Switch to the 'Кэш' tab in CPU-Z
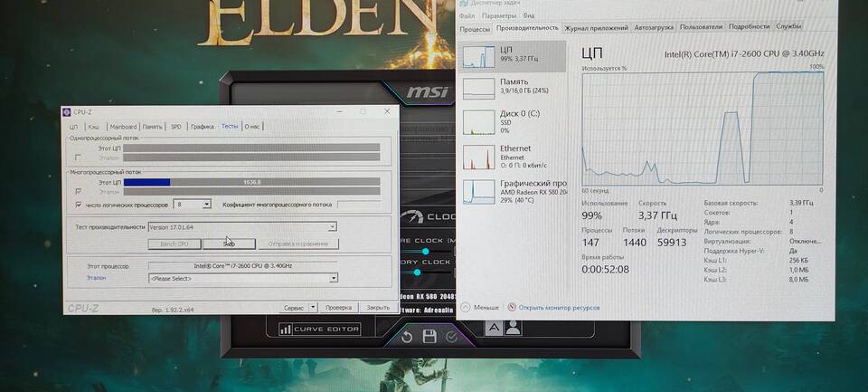This screenshot has height=392, width=868. click(93, 127)
